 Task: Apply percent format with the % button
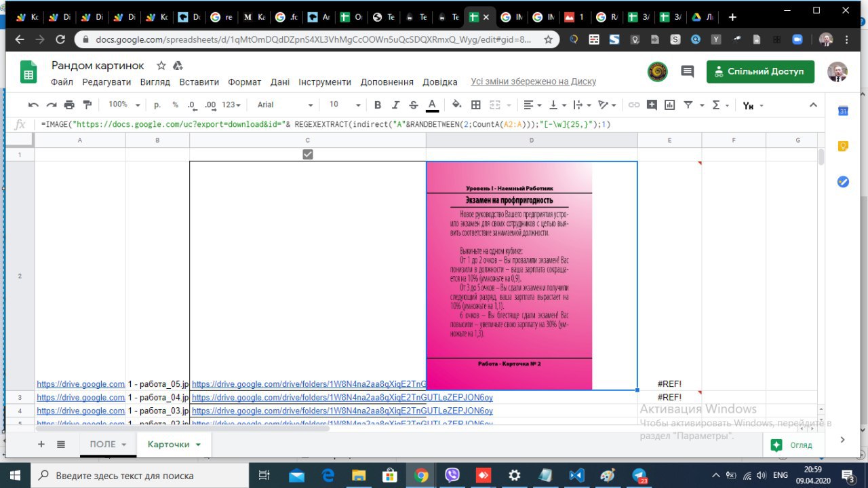click(x=175, y=105)
